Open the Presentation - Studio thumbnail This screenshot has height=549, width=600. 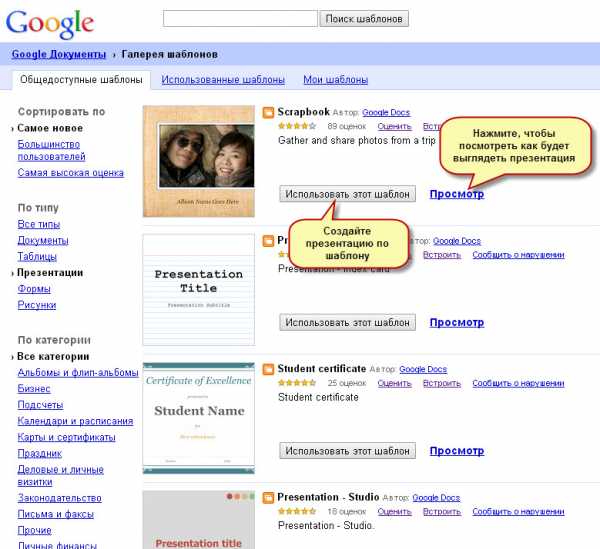coord(199,520)
